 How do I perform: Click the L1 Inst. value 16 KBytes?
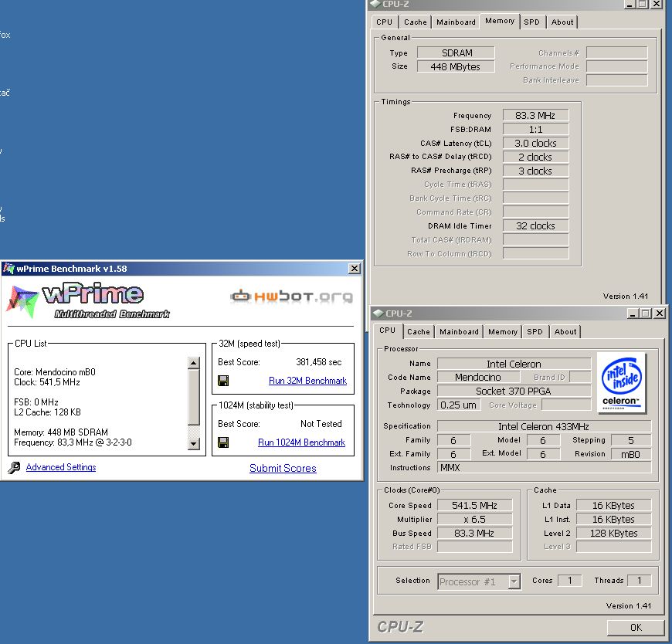614,520
